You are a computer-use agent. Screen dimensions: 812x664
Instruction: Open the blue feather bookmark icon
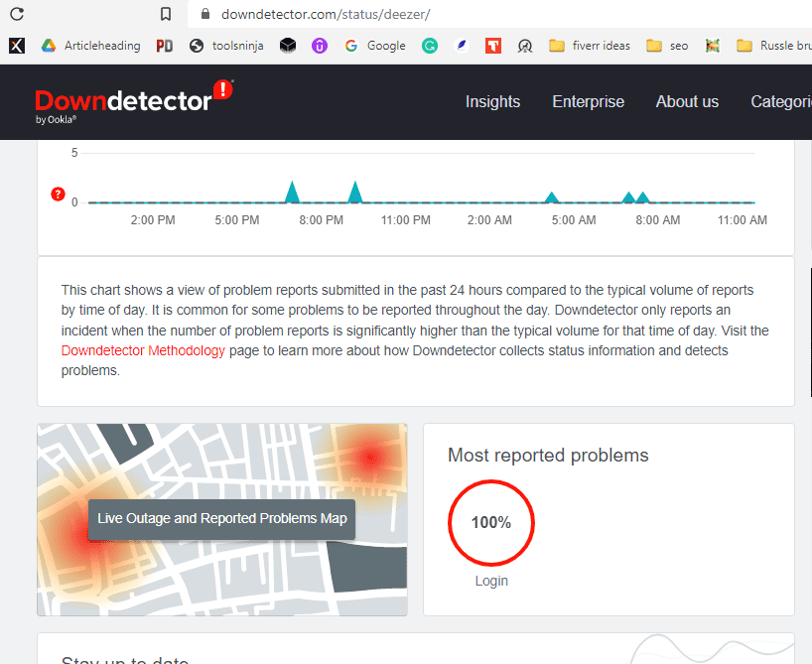pos(461,46)
